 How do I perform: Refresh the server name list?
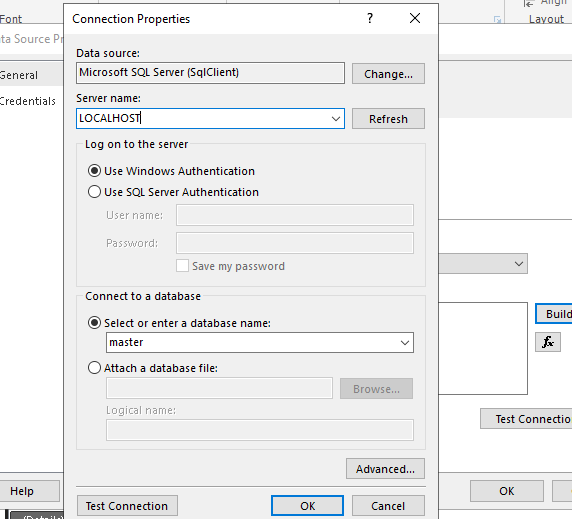point(388,119)
